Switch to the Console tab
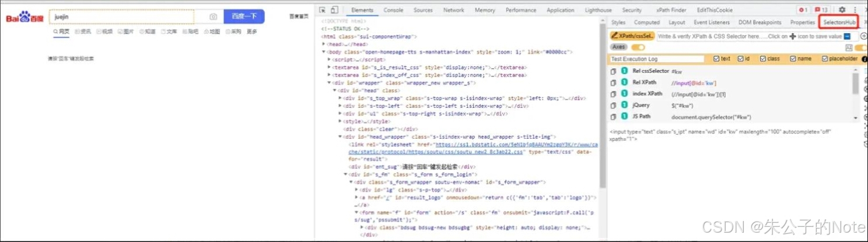 (x=393, y=10)
